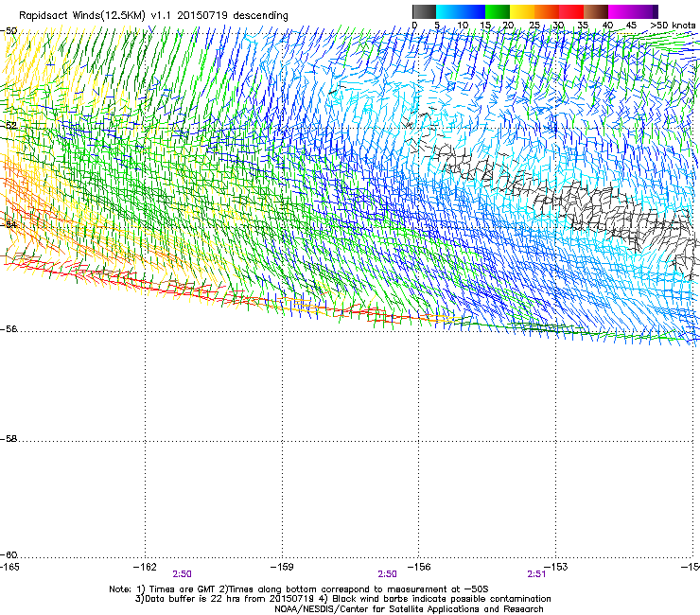Image resolution: width=700 pixels, height=615 pixels.
Task: Click the '25' legend scale label
Action: click(x=534, y=25)
